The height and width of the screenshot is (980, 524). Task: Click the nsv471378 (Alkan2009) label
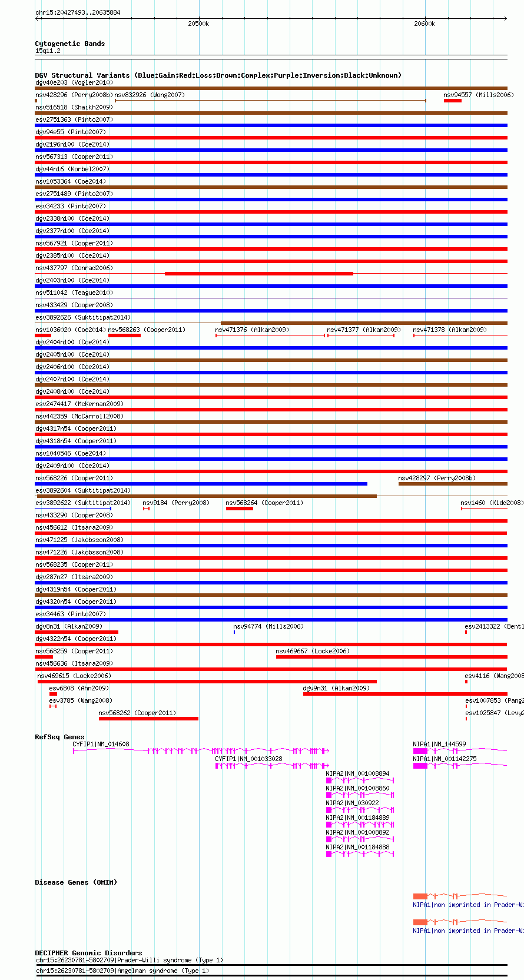click(x=449, y=330)
